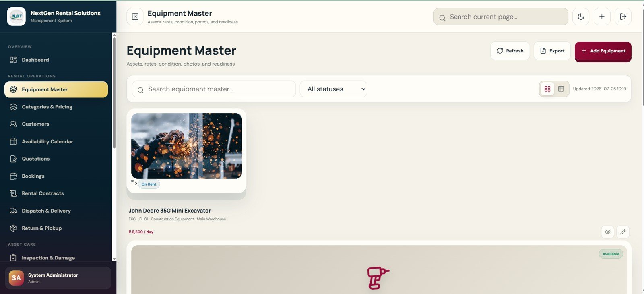Toggle dark mode moon icon
The image size is (644, 294).
(x=581, y=17)
